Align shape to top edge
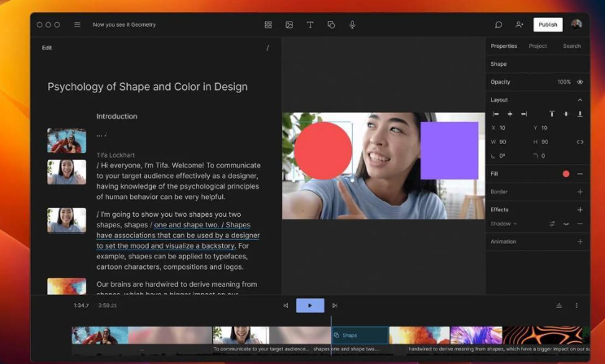 (552, 114)
